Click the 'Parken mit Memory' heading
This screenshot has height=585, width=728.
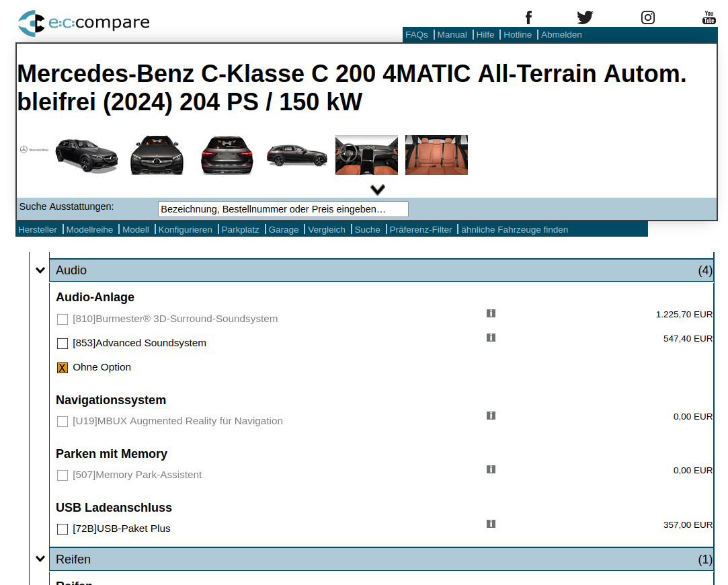pyautogui.click(x=112, y=454)
